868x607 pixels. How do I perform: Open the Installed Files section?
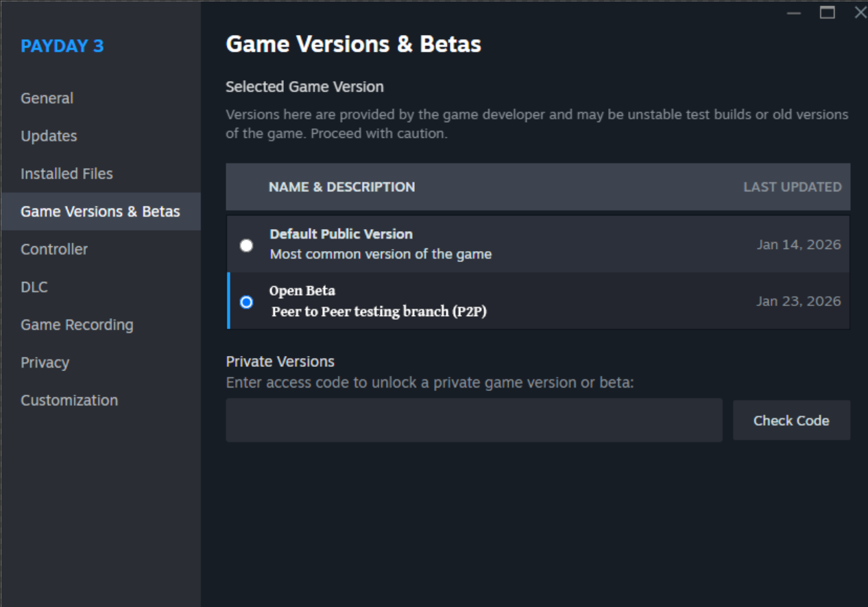[x=67, y=174]
